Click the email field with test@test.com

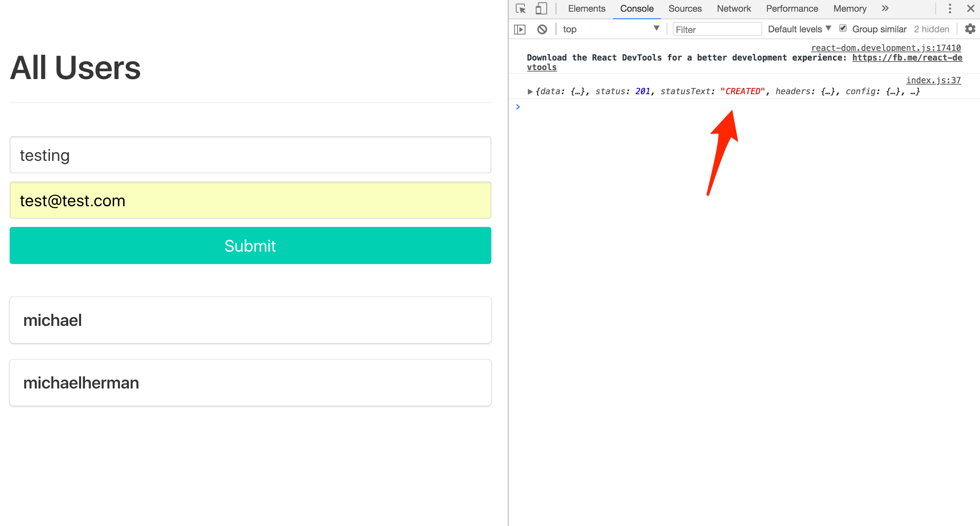click(250, 200)
